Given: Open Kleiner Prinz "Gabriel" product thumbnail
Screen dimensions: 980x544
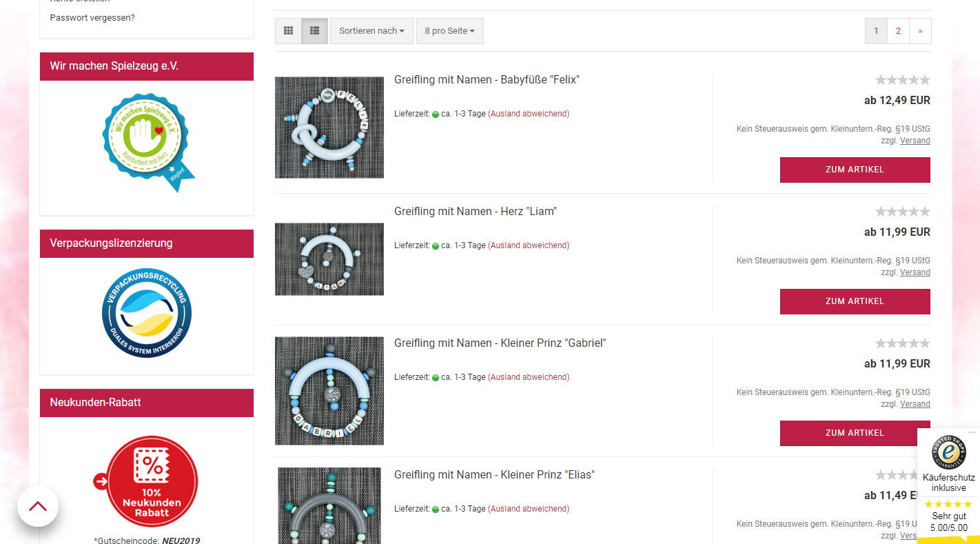Looking at the screenshot, I should point(329,391).
